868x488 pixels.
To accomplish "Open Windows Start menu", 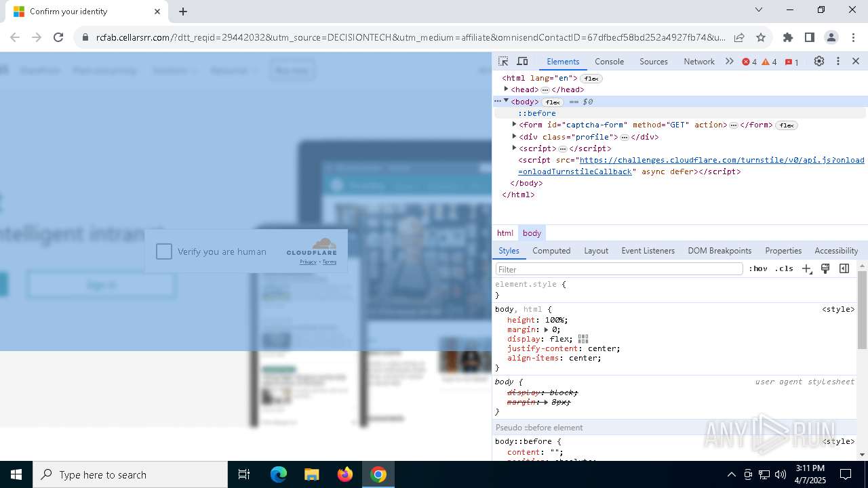I will tap(16, 474).
